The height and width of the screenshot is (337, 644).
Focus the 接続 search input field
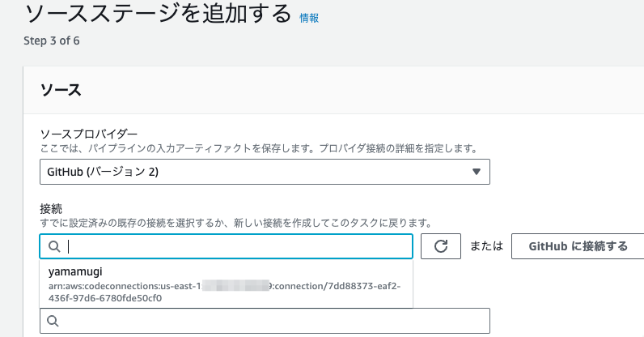(x=226, y=246)
